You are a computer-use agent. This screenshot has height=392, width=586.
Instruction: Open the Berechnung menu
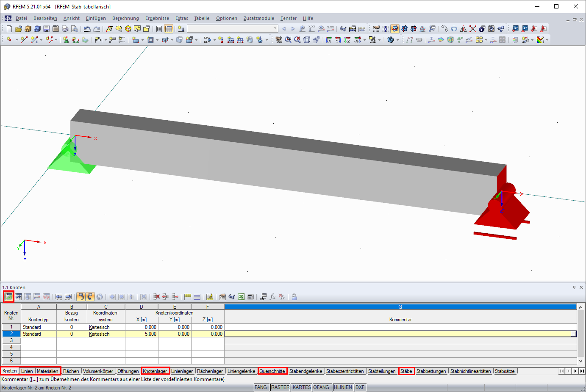pyautogui.click(x=125, y=18)
